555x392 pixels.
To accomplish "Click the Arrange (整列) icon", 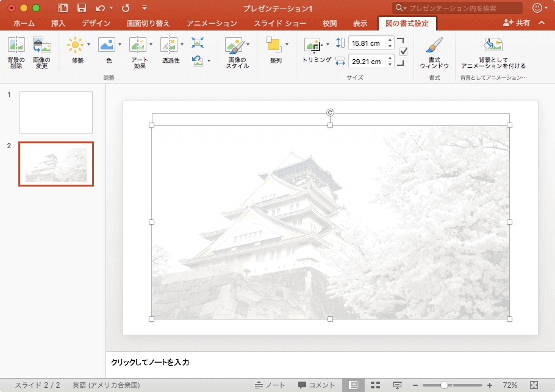I will click(x=274, y=45).
